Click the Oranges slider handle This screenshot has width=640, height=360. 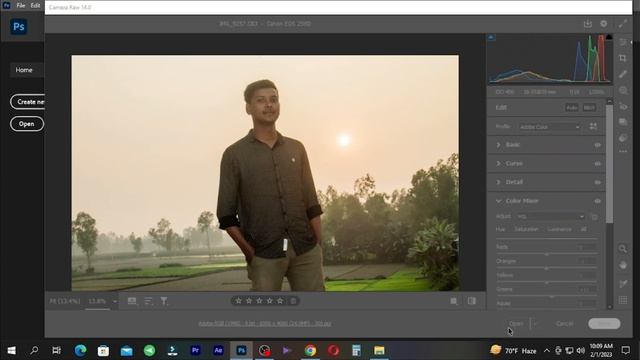547,268
